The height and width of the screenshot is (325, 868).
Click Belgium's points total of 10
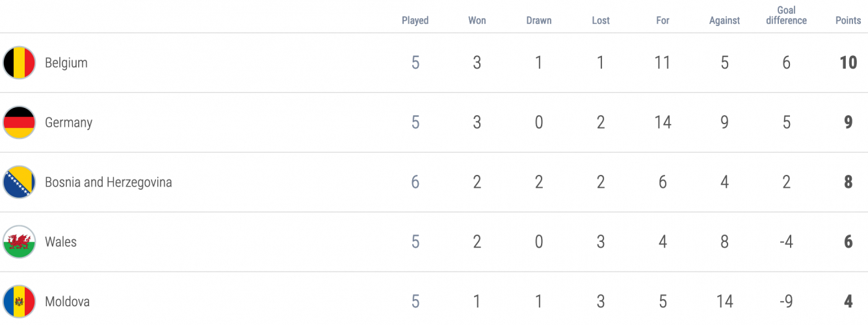pyautogui.click(x=848, y=63)
